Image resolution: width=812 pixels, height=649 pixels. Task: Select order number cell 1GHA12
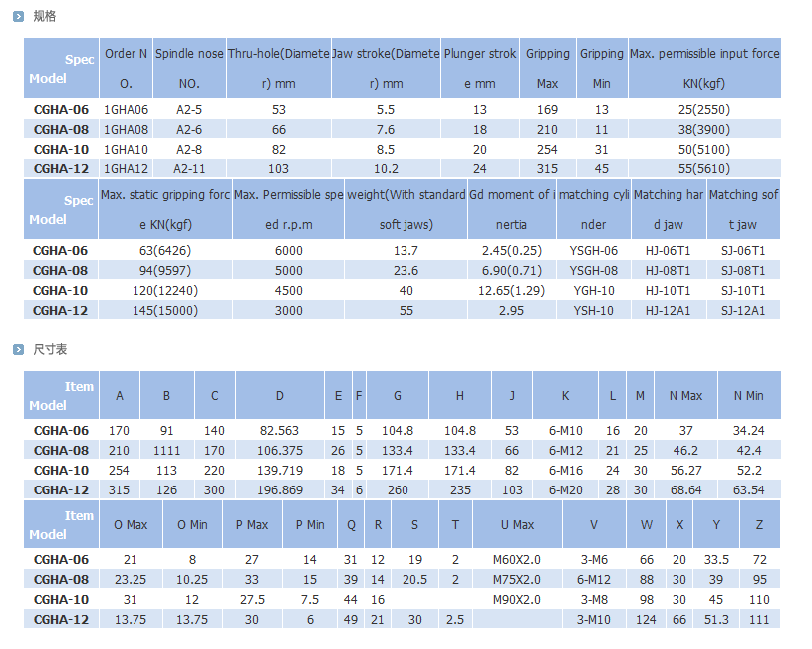tap(126, 169)
